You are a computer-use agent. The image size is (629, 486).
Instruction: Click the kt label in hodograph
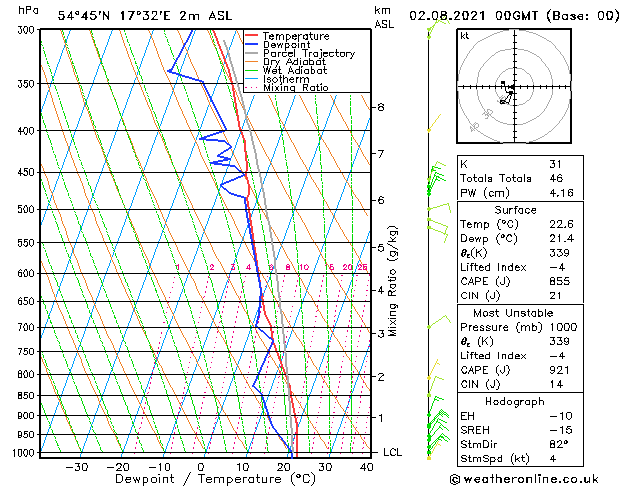pos(464,36)
